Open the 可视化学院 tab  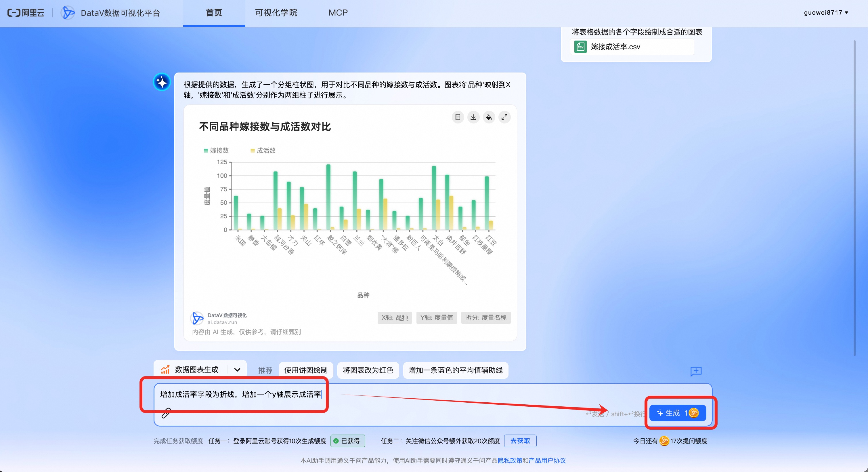point(276,13)
